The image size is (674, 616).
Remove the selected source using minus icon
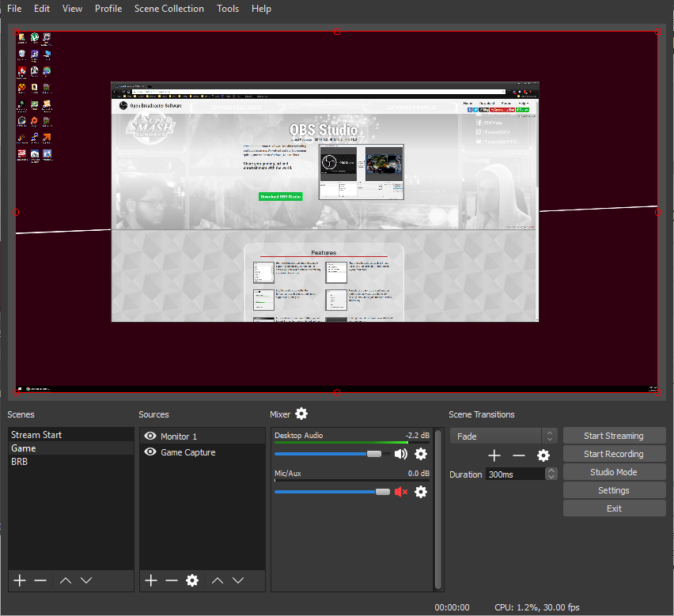(x=172, y=580)
